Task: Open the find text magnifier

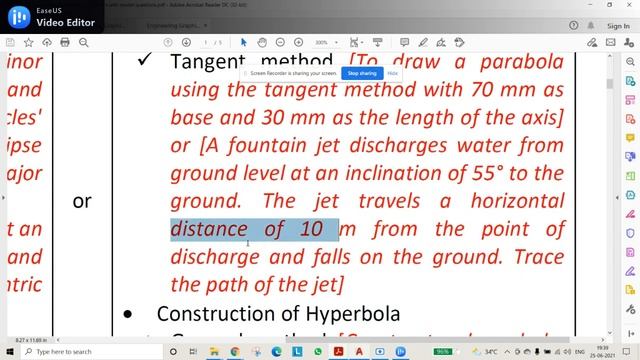Action: pyautogui.click(x=84, y=42)
